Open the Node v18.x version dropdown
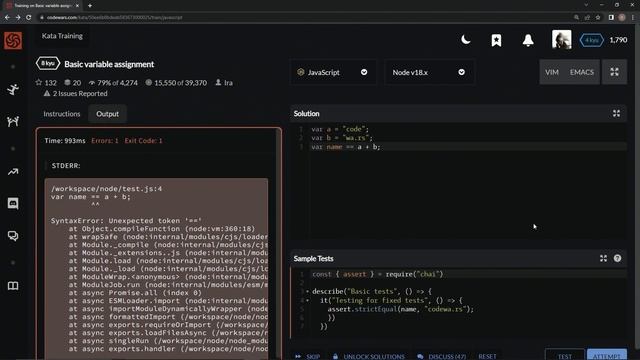Screen dimensions: 640x360 429,72
